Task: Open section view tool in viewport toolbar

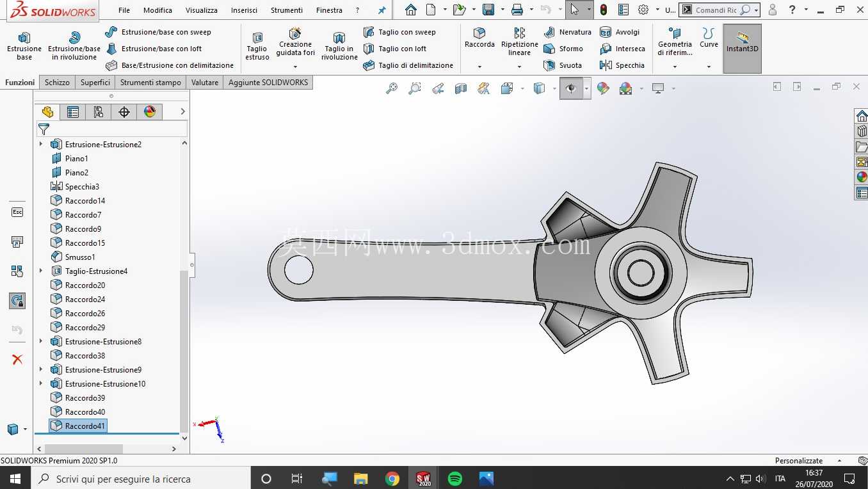Action: click(461, 89)
